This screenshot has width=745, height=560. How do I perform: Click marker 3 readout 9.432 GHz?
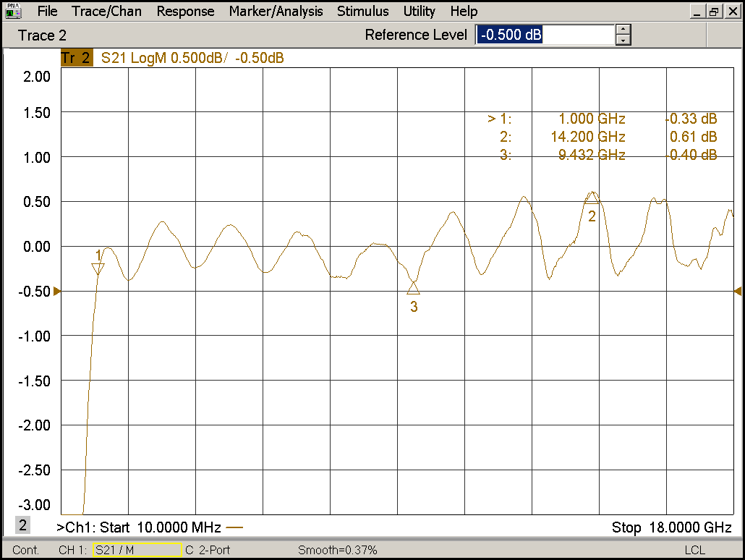point(592,155)
